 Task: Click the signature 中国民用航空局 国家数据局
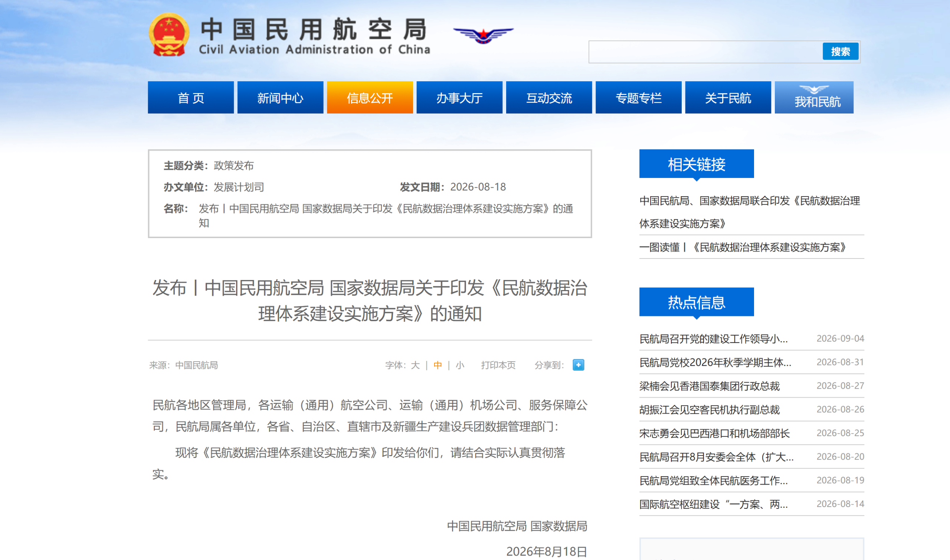(x=517, y=526)
